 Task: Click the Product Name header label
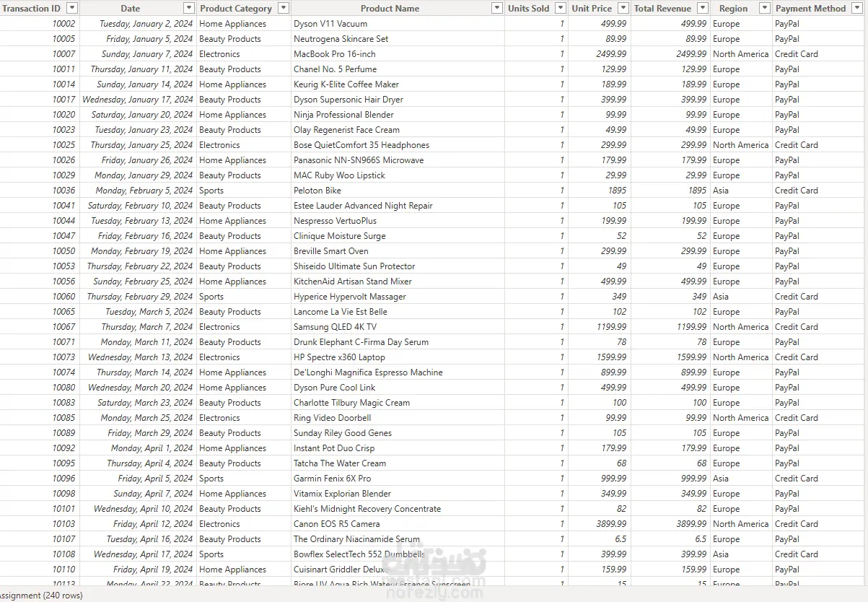[390, 9]
